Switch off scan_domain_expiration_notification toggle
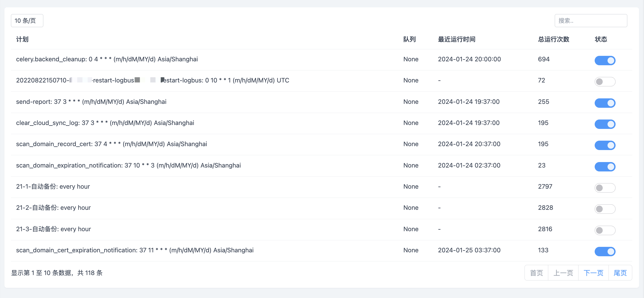644x298 pixels. click(x=605, y=167)
